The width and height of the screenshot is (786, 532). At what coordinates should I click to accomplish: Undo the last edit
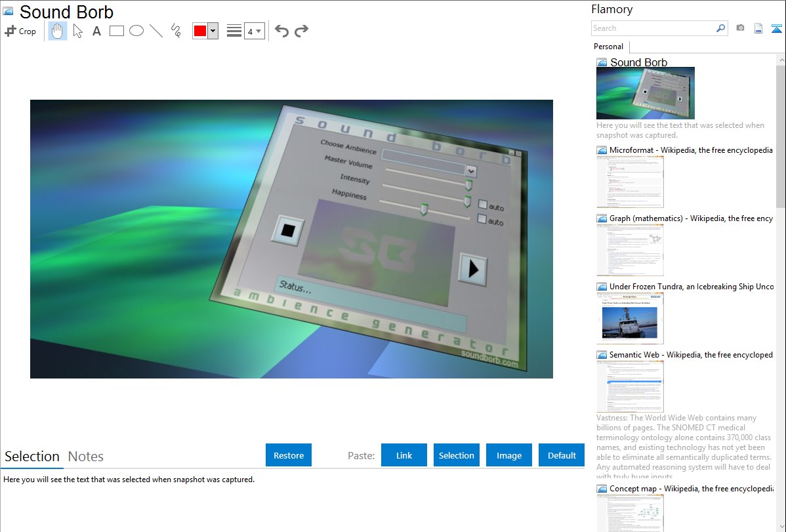click(x=281, y=31)
